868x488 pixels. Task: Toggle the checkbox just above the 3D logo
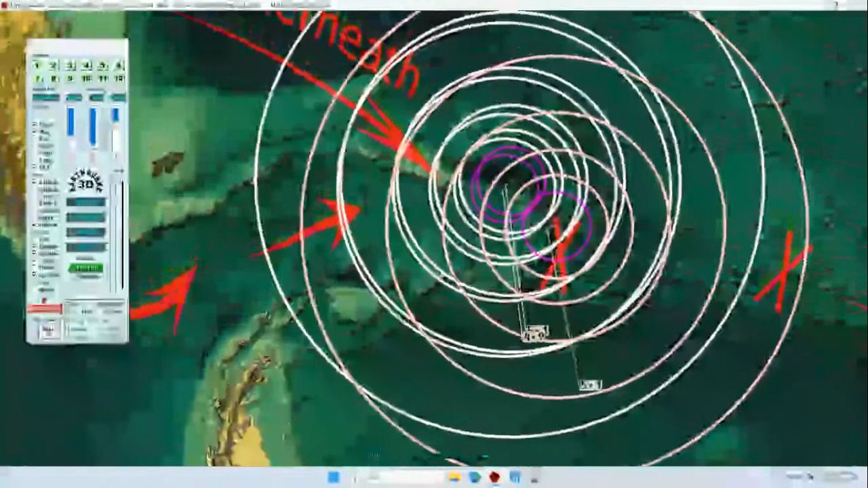[x=35, y=166]
